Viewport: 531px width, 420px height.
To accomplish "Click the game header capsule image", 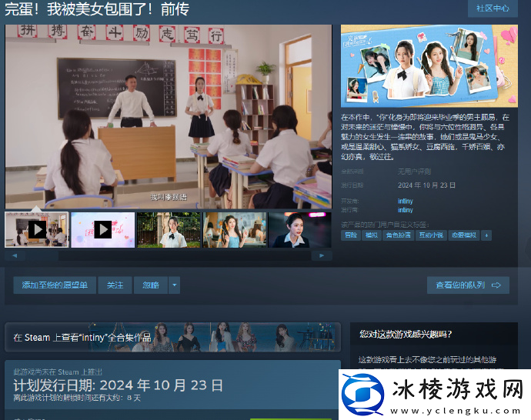I will [429, 66].
